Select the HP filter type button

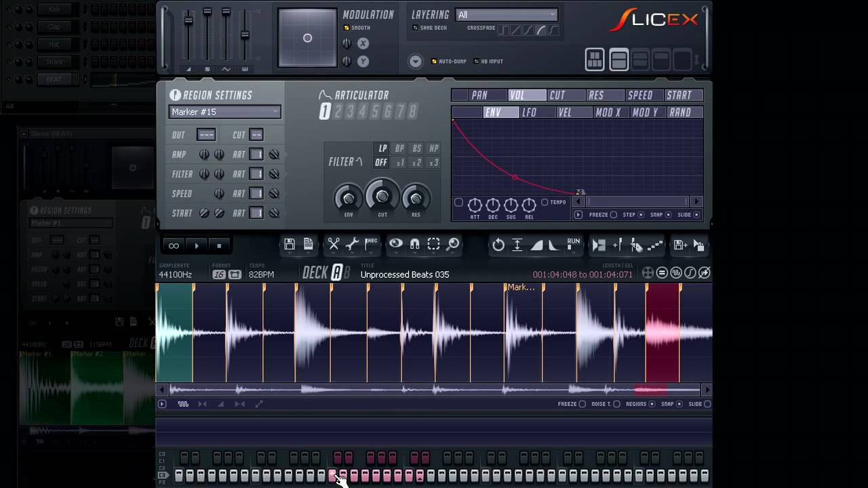pos(433,148)
